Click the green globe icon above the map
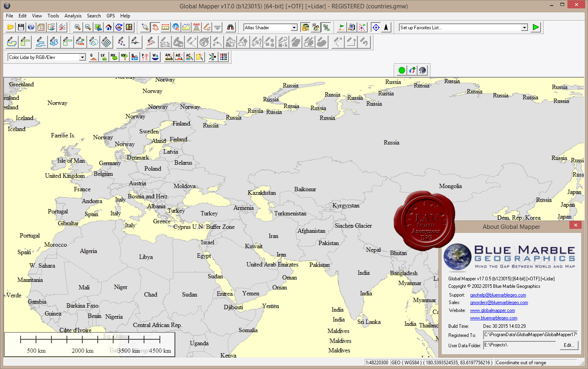 coord(402,70)
